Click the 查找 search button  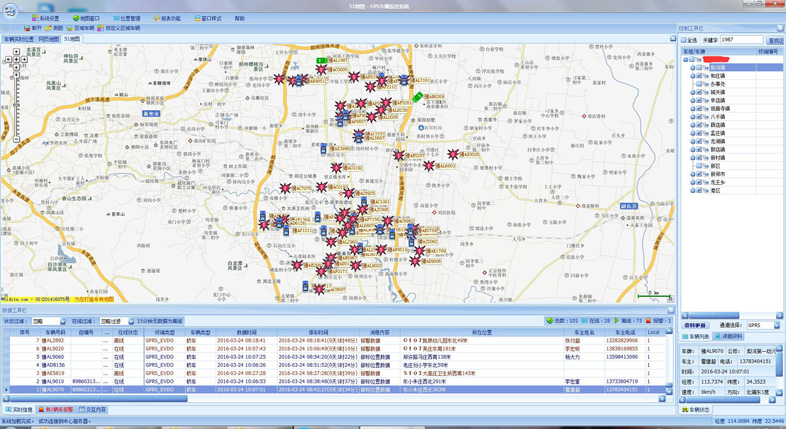[775, 40]
